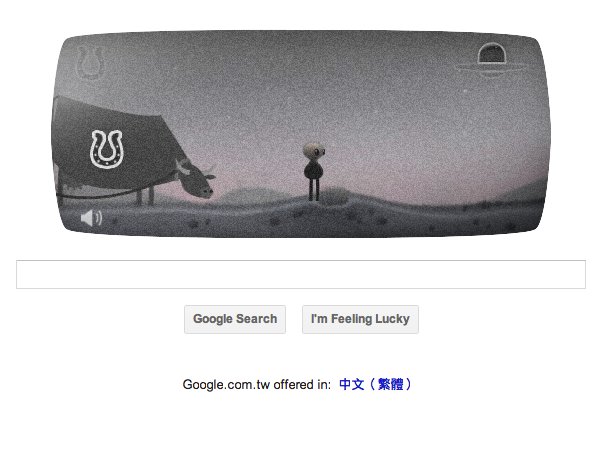Click the rope hanging under the cow

pyautogui.click(x=97, y=194)
